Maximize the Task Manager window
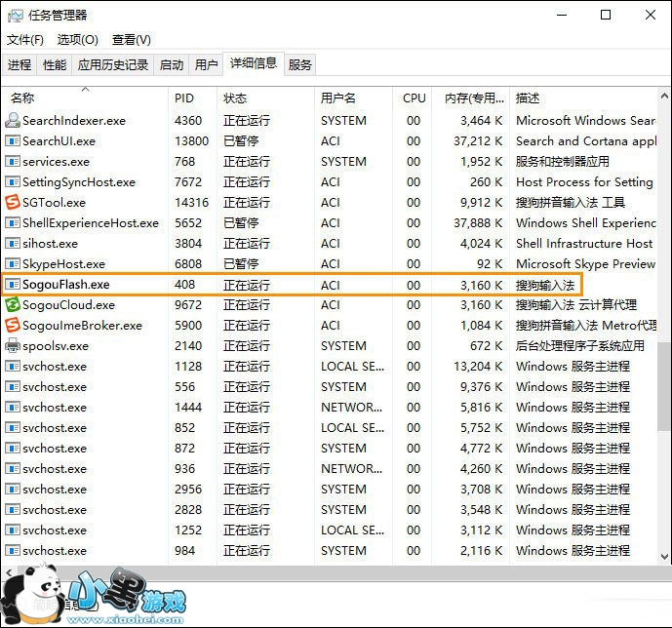 pyautogui.click(x=606, y=15)
